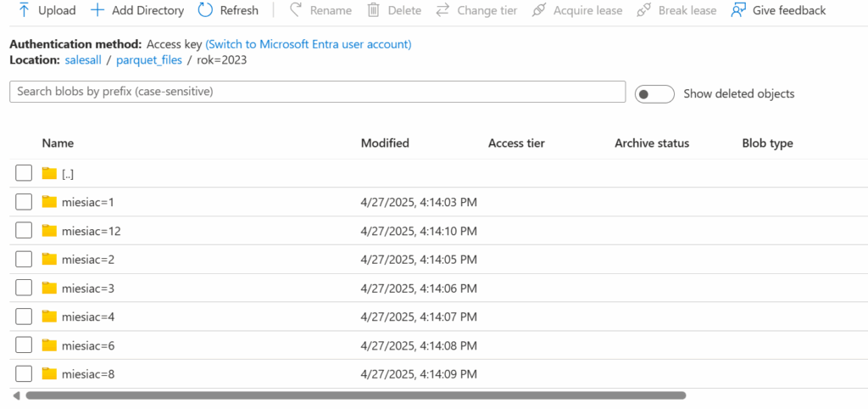868x409 pixels.
Task: Open Give feedback from the toolbar
Action: (x=778, y=10)
